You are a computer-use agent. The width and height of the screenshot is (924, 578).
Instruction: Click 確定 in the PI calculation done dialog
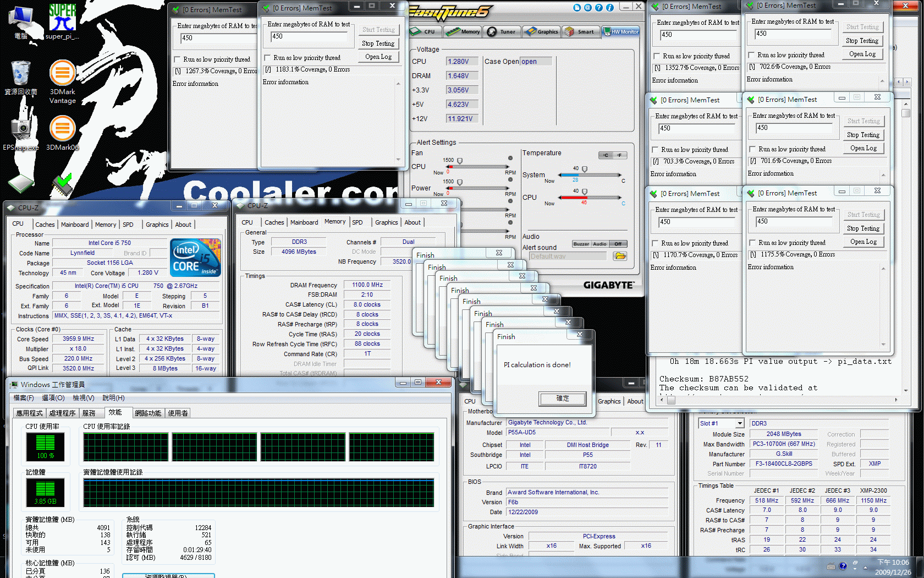pyautogui.click(x=563, y=399)
